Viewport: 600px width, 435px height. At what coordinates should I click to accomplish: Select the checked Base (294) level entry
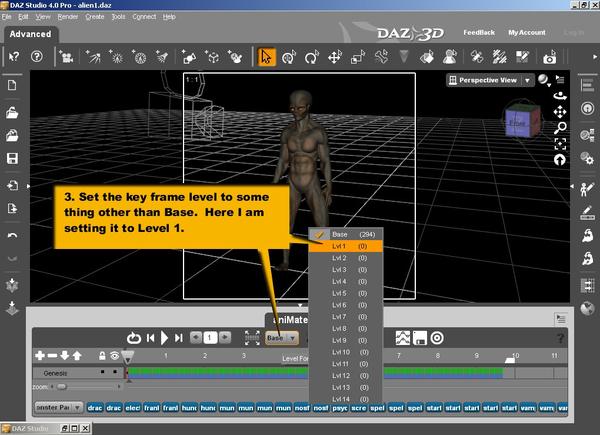(346, 235)
